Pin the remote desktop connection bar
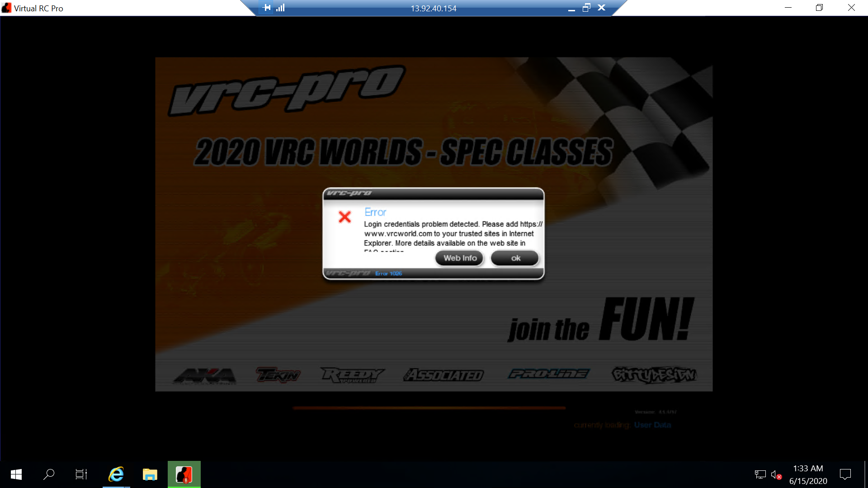Viewport: 868px width, 488px height. pyautogui.click(x=267, y=8)
